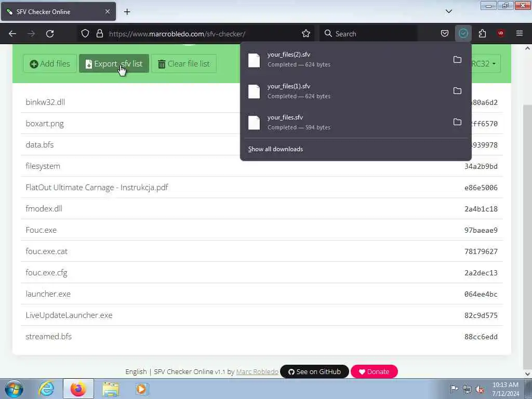Image resolution: width=532 pixels, height=399 pixels.
Task: Click checksum e86e5006
Action: coord(481,188)
